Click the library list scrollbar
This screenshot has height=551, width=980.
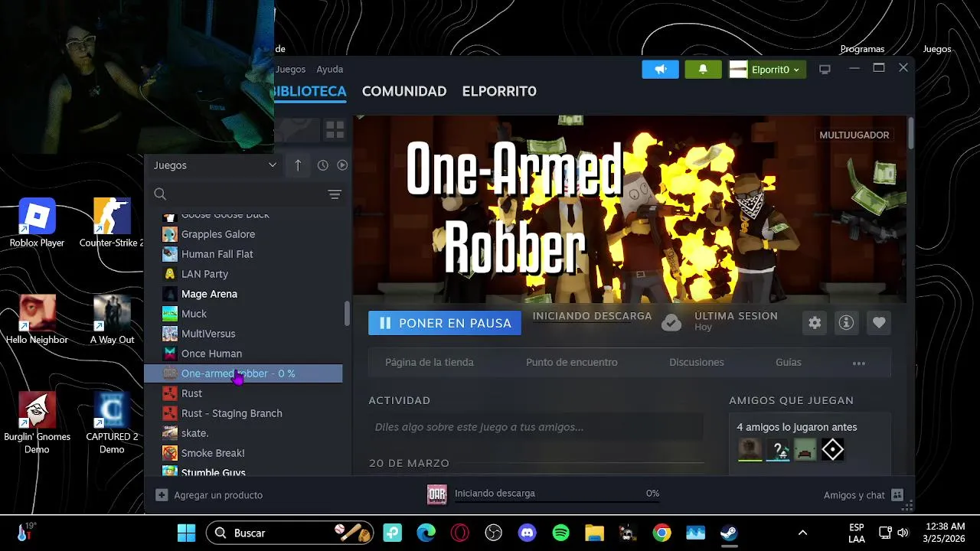pos(347,313)
